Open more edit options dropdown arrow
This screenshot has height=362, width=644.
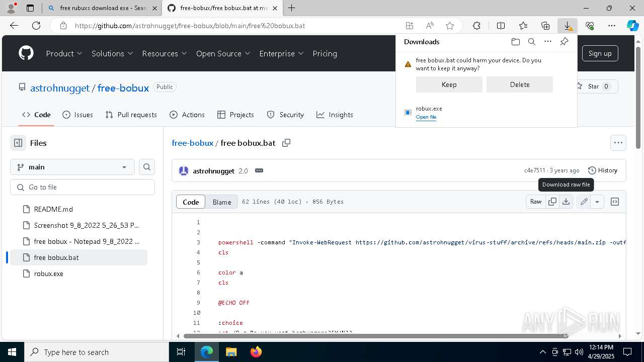[597, 202]
